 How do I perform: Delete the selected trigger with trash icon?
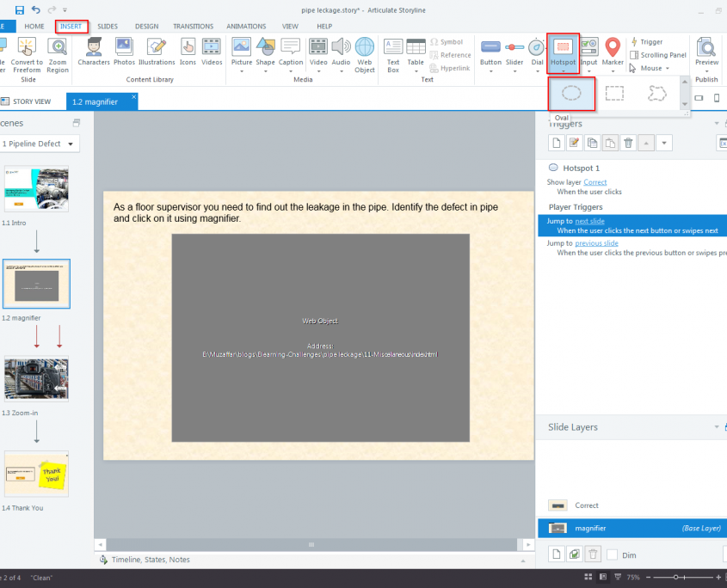pos(628,143)
